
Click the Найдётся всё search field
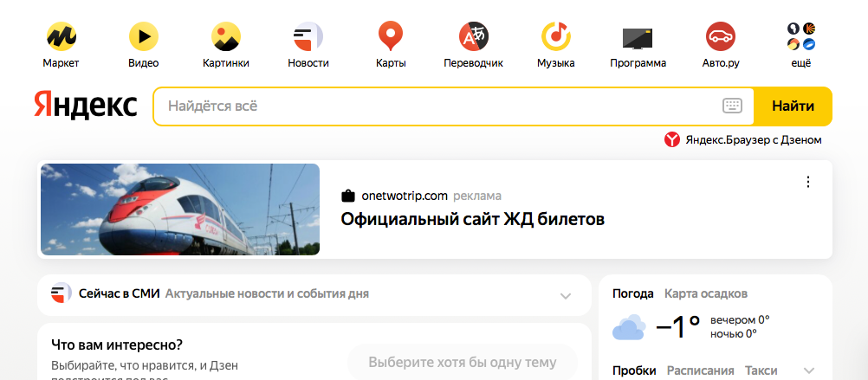453,106
